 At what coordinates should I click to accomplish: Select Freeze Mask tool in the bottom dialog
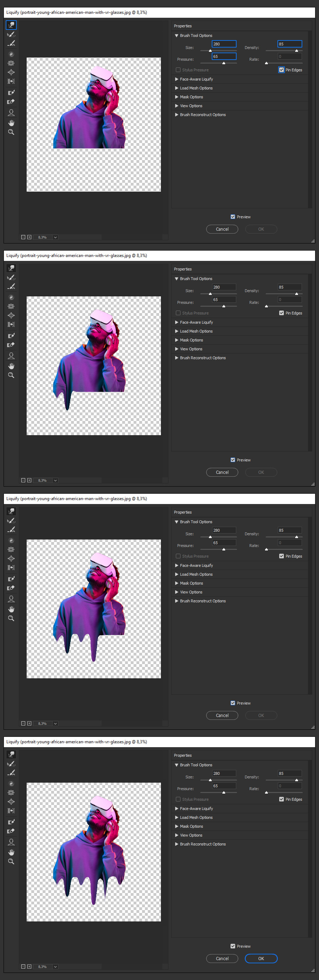11,822
